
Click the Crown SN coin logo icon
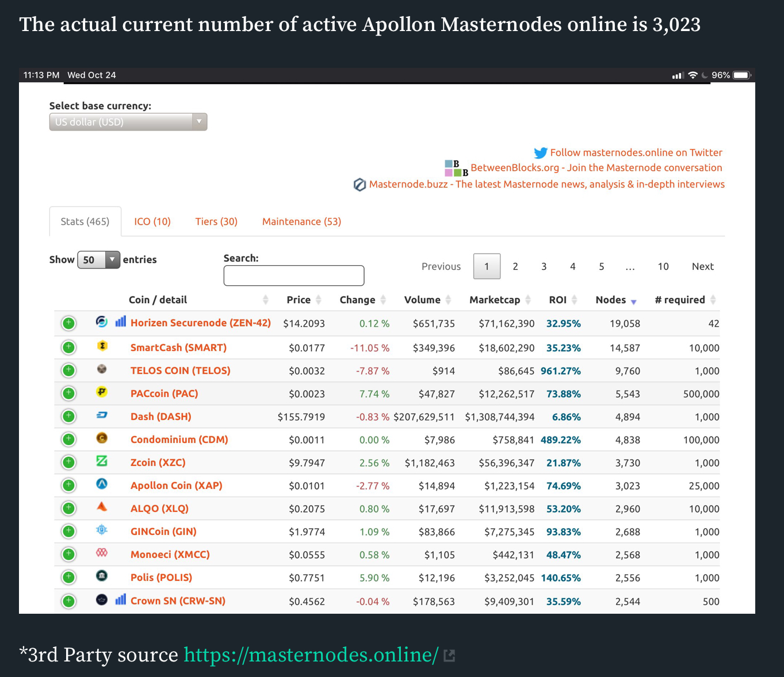click(102, 600)
